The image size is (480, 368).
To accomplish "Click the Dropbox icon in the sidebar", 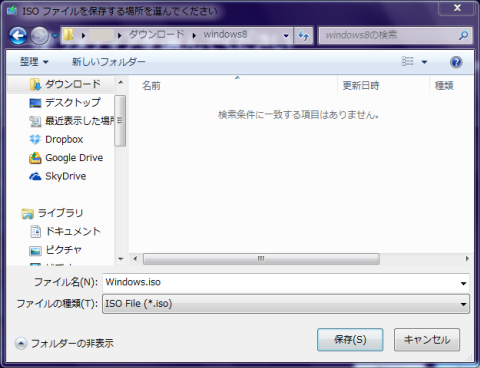I will click(35, 139).
